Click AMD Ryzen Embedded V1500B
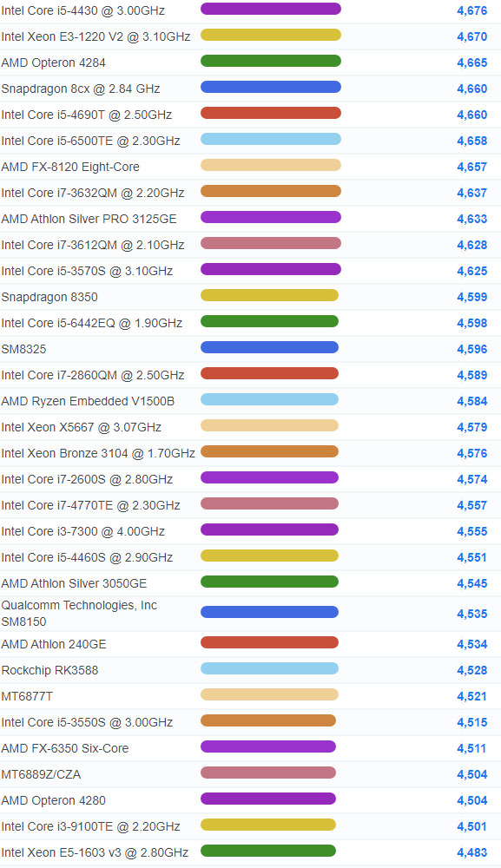 pos(88,401)
